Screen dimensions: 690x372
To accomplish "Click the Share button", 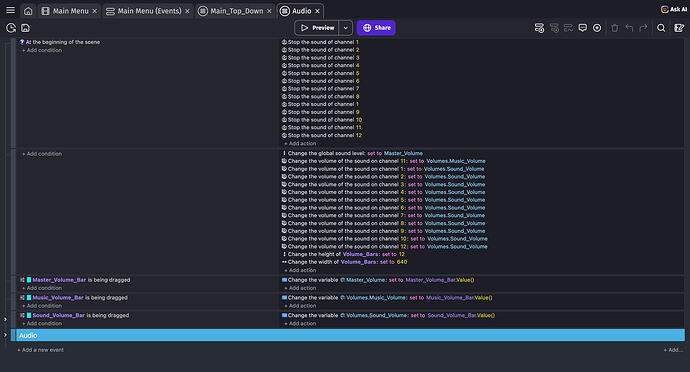I will point(376,28).
